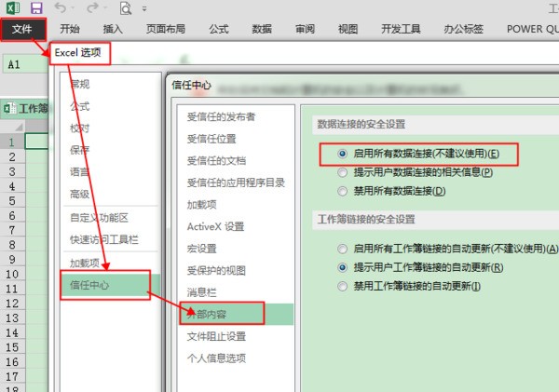Undo the last action

61,7
